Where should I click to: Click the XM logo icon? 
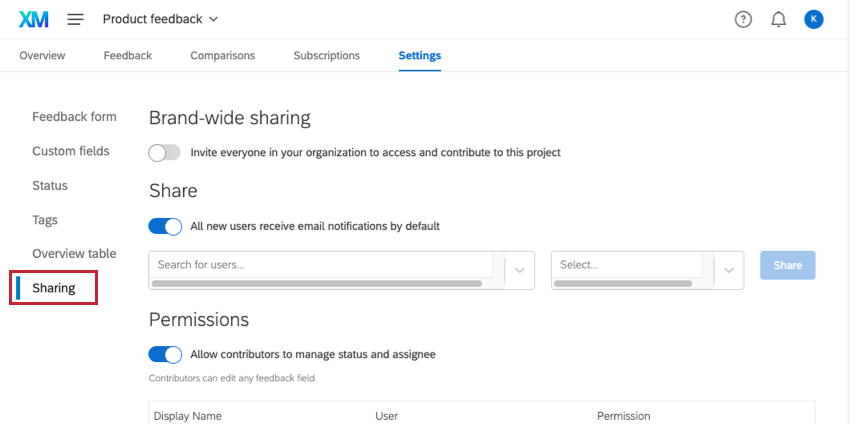[34, 19]
